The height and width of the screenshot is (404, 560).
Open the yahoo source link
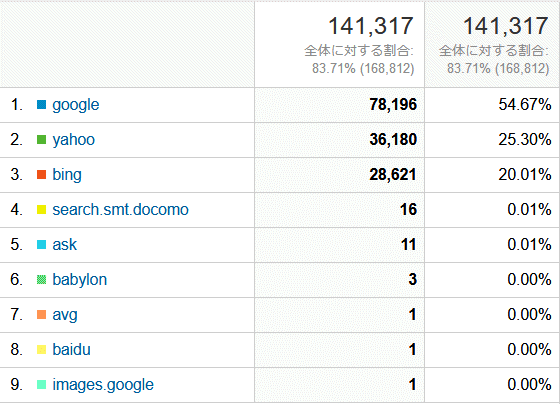point(74,140)
